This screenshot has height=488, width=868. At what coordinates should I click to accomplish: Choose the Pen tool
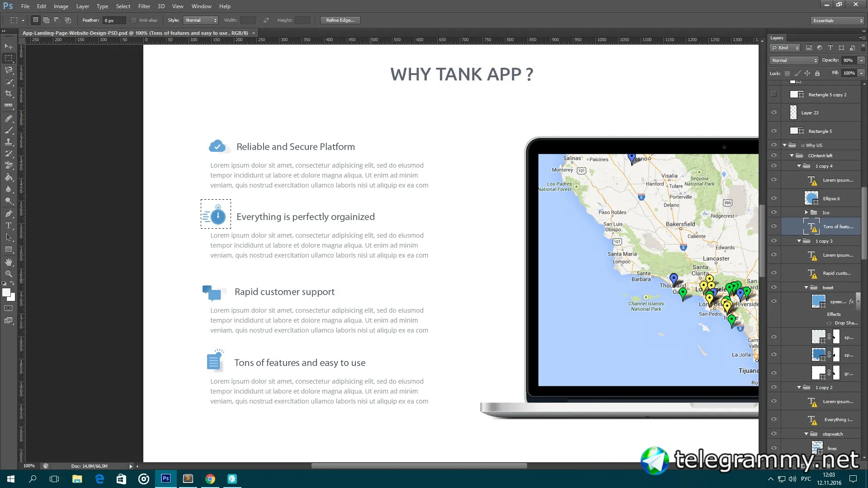(x=9, y=214)
